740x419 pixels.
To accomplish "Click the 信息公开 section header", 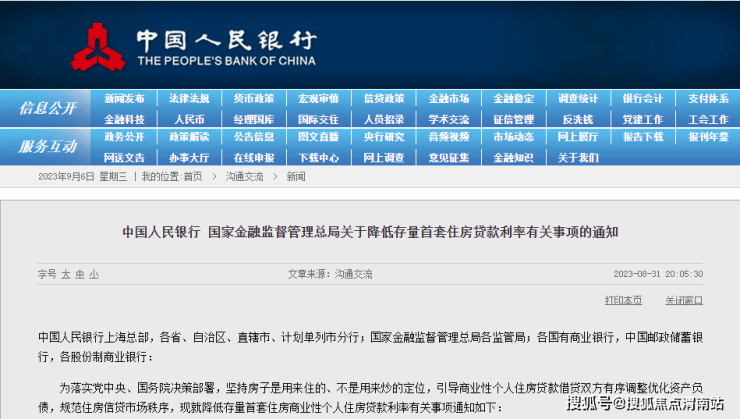I will tap(48, 109).
